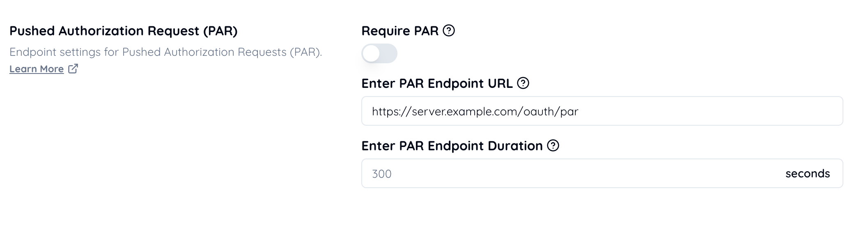The width and height of the screenshot is (868, 239).
Task: Focus the PAR Endpoint Duration input field
Action: coord(575,174)
